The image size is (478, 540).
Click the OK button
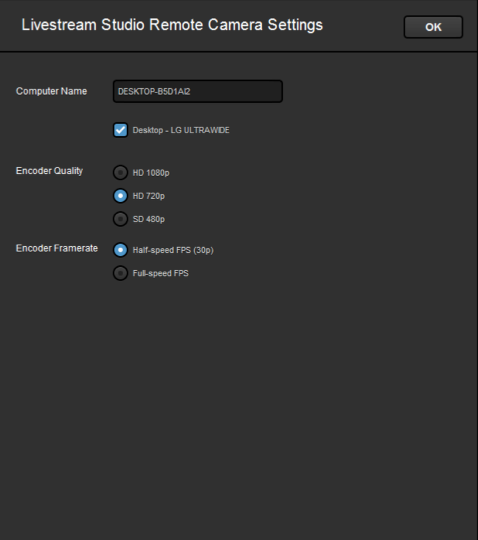(433, 27)
